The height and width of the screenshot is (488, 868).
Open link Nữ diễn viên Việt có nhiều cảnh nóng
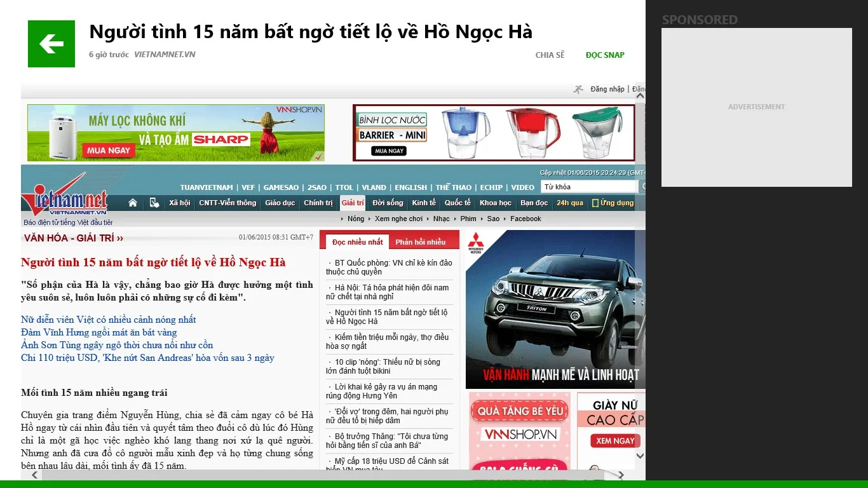click(109, 320)
